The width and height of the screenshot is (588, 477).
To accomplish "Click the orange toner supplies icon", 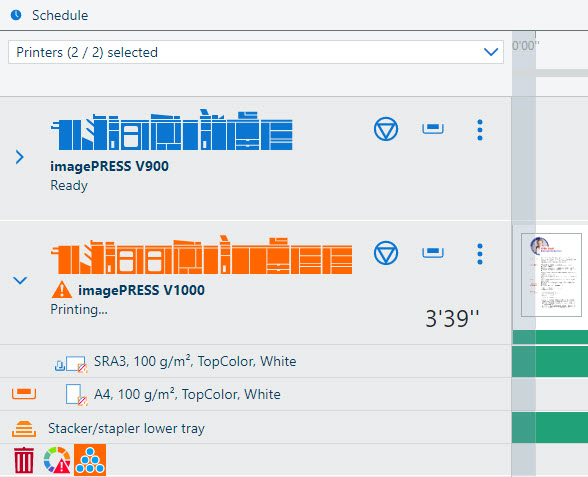I will (90, 460).
